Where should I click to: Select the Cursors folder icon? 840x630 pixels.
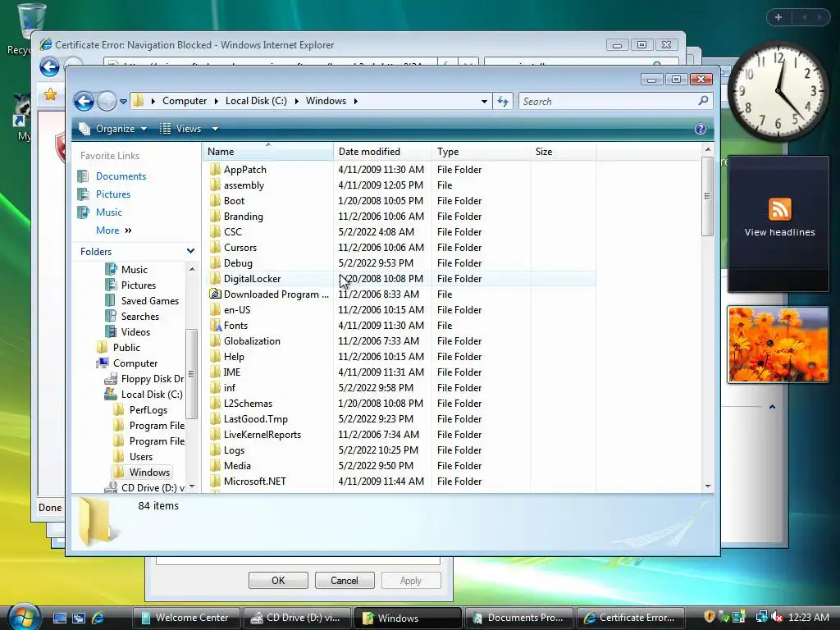click(x=216, y=247)
